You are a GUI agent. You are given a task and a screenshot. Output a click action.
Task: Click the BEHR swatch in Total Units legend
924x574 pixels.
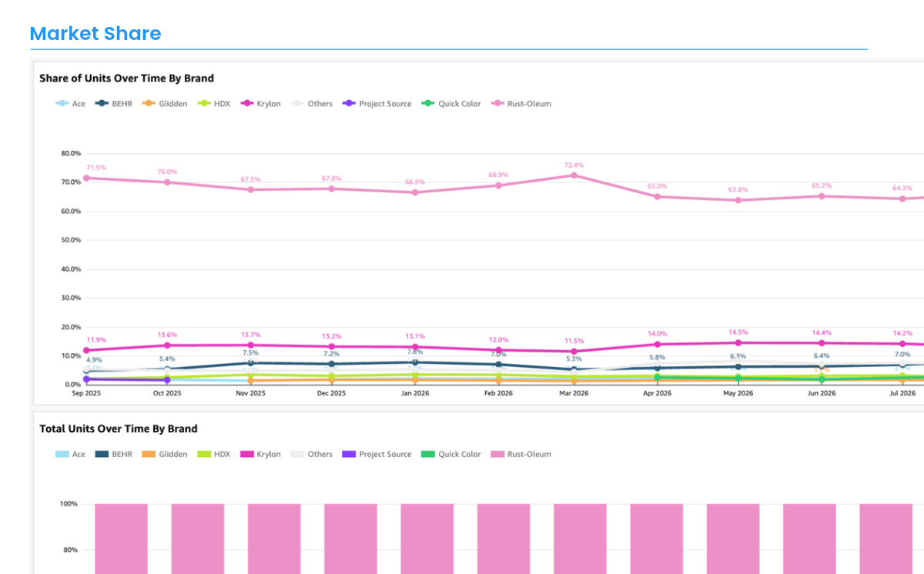pos(102,455)
